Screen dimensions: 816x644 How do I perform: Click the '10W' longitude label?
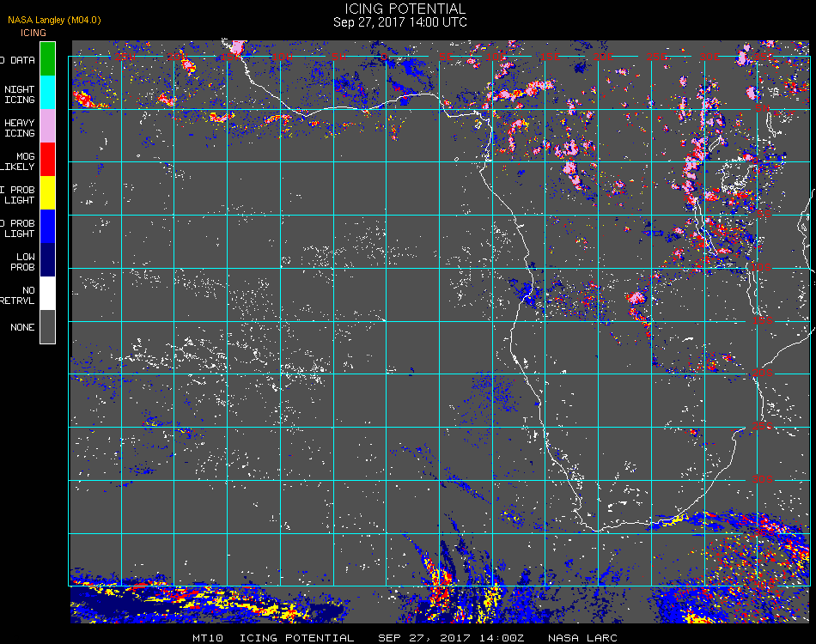pyautogui.click(x=283, y=57)
